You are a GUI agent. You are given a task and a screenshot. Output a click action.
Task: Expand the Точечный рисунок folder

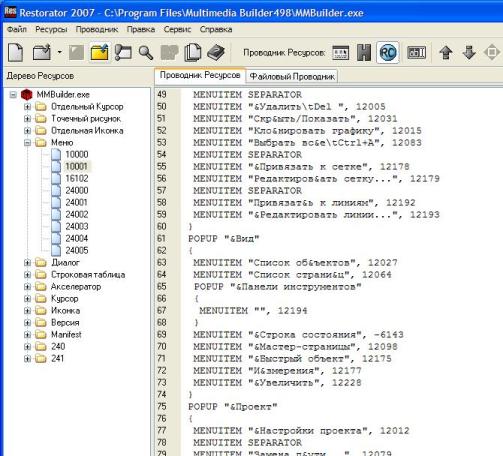[28, 119]
